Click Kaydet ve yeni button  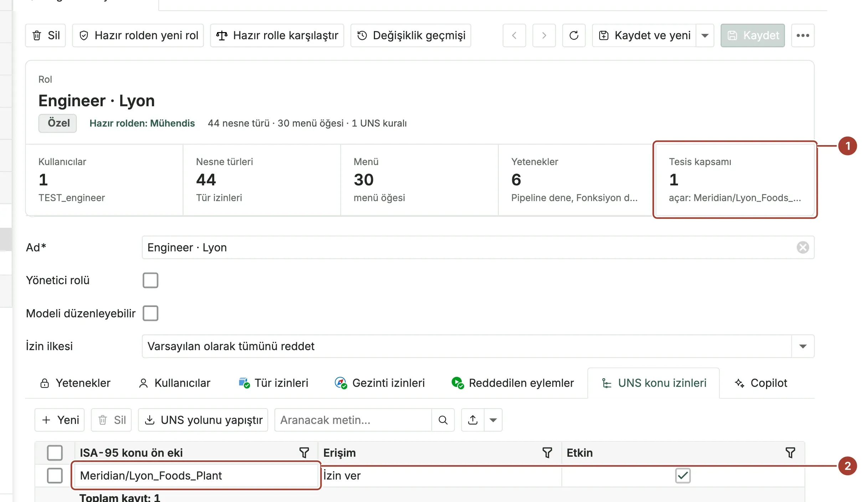click(644, 35)
